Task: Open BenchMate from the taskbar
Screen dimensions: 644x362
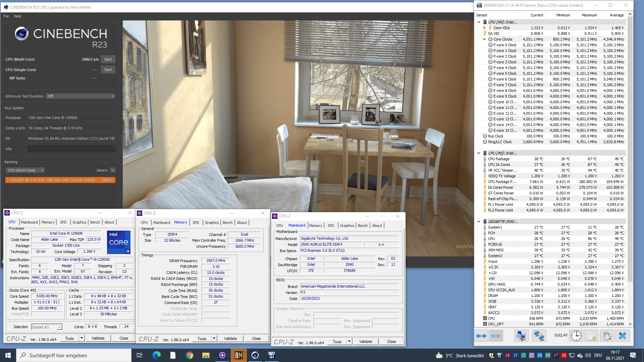Action: [239, 355]
